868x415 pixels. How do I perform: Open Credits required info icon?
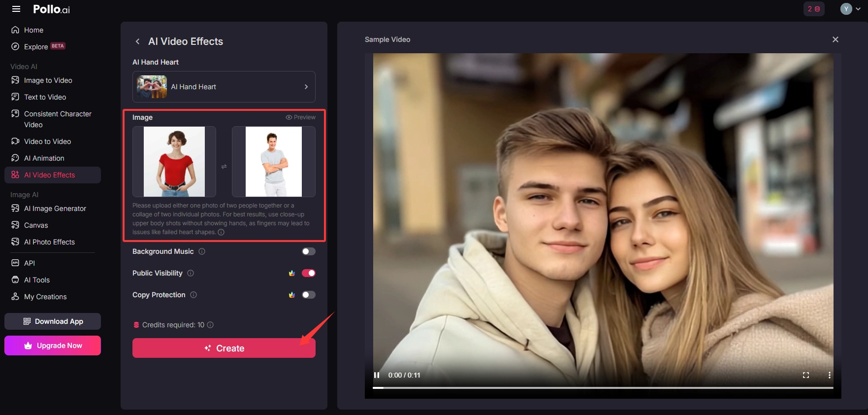pyautogui.click(x=210, y=325)
